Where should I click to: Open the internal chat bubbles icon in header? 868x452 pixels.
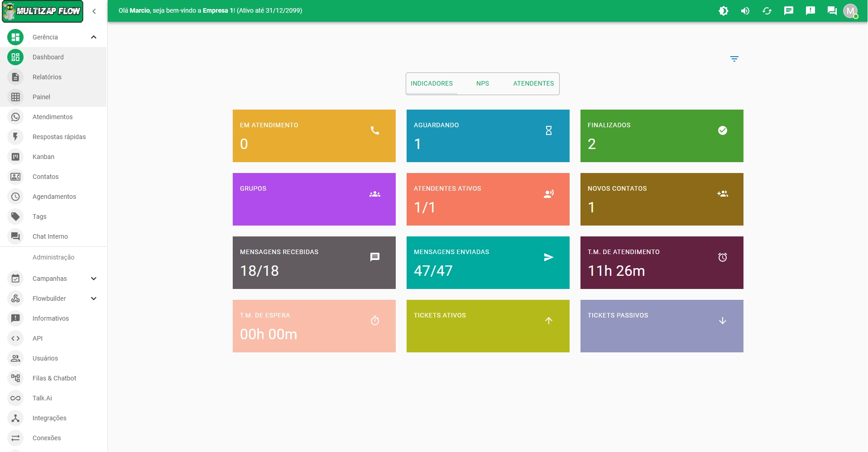tap(832, 11)
